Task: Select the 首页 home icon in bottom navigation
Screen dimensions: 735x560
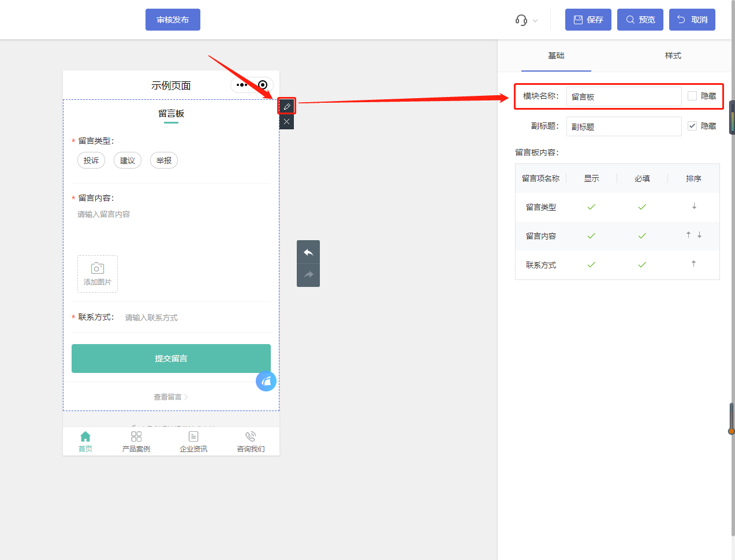Action: (85, 437)
